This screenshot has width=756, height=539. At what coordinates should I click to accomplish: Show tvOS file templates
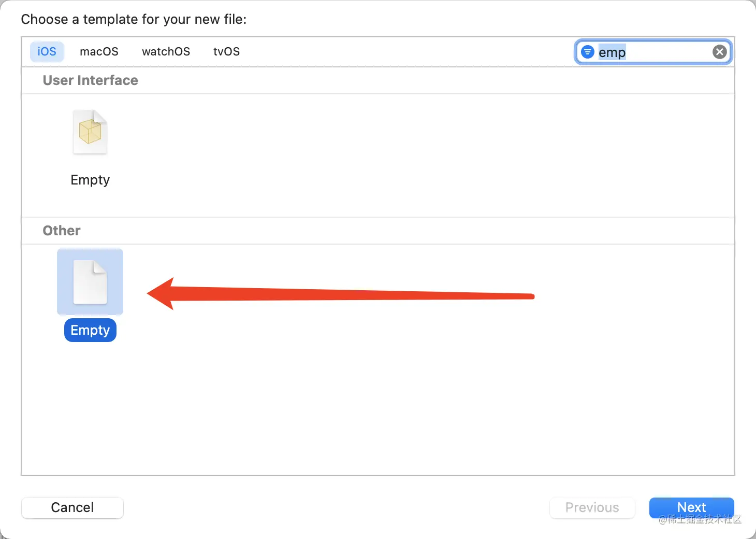tap(226, 52)
